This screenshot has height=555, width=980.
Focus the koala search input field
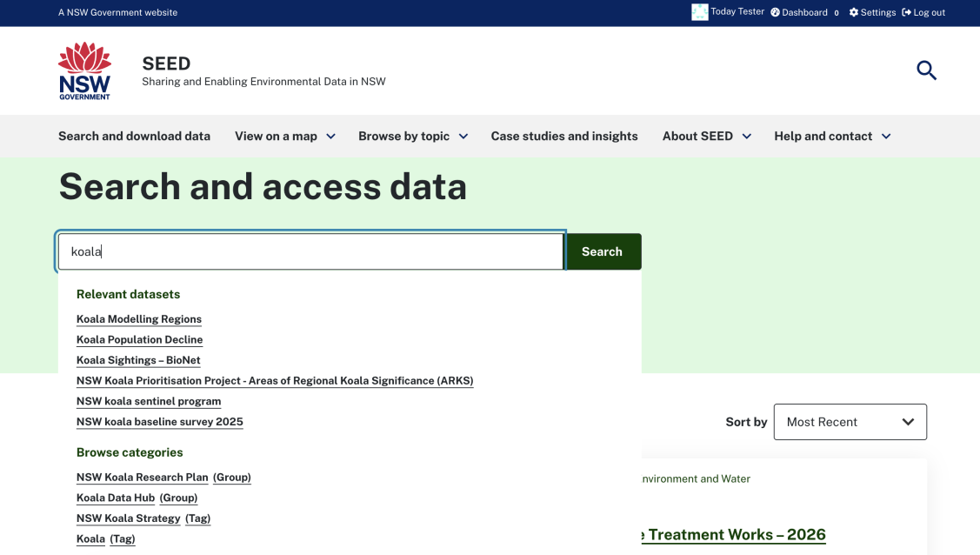point(310,251)
